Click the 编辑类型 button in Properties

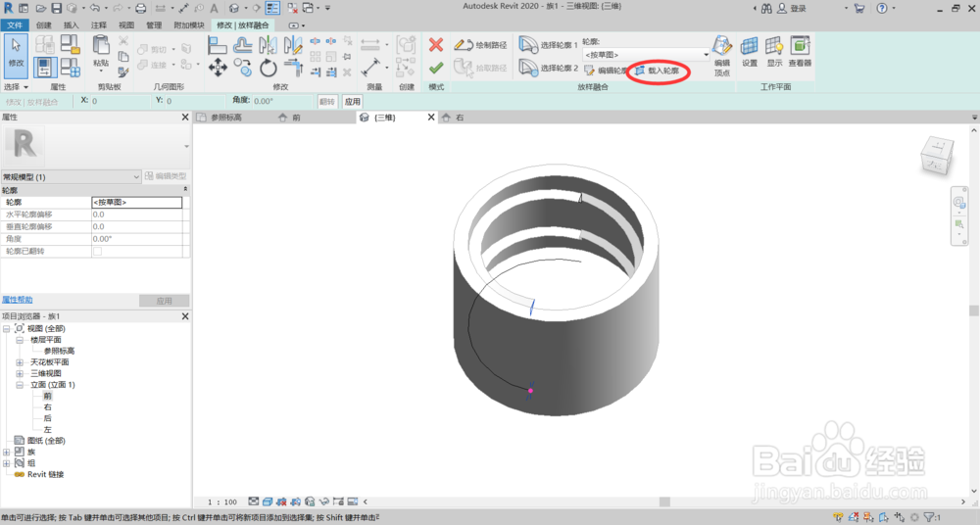tap(167, 176)
